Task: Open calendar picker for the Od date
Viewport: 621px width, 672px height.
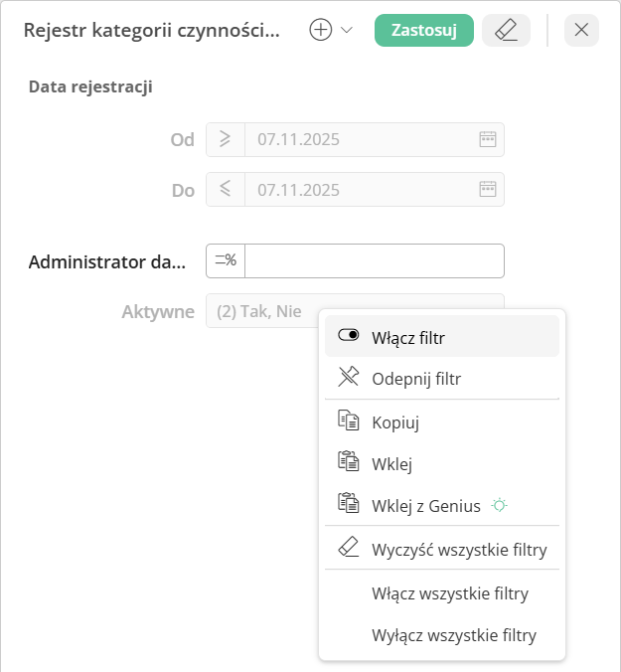Action: [488, 140]
